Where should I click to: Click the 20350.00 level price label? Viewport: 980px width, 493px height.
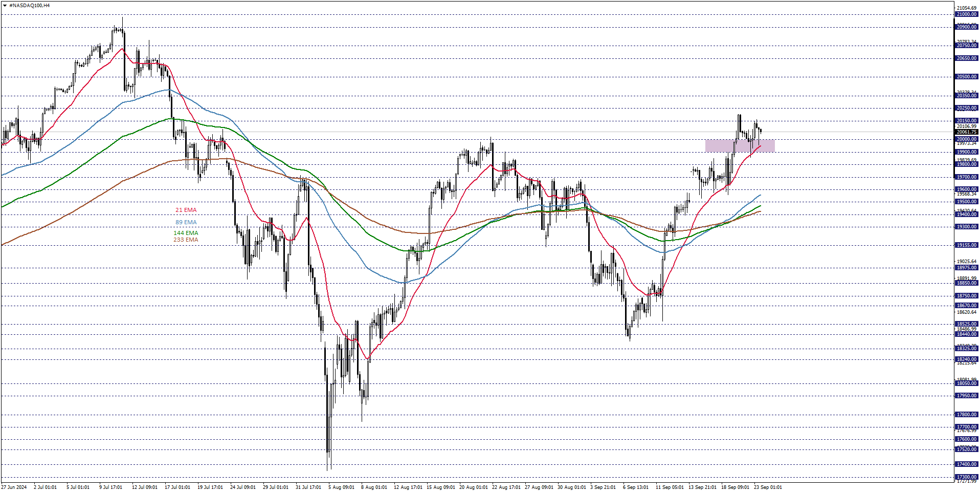tap(967, 96)
